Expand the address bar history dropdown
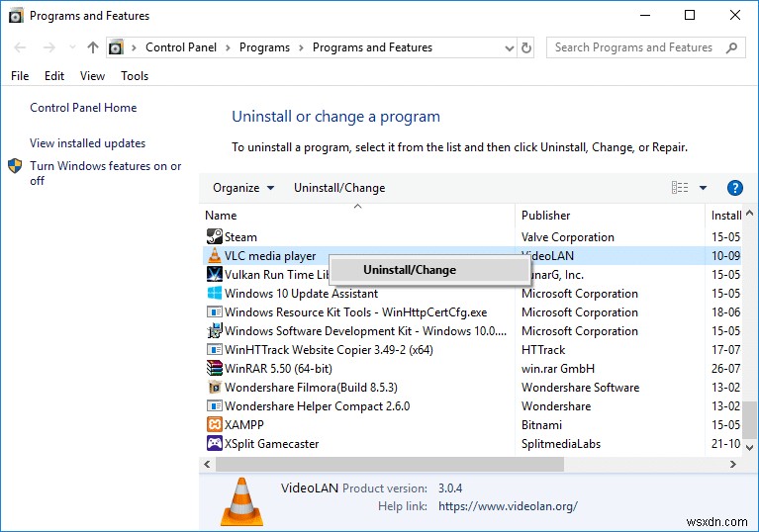The width and height of the screenshot is (759, 532). 509,47
